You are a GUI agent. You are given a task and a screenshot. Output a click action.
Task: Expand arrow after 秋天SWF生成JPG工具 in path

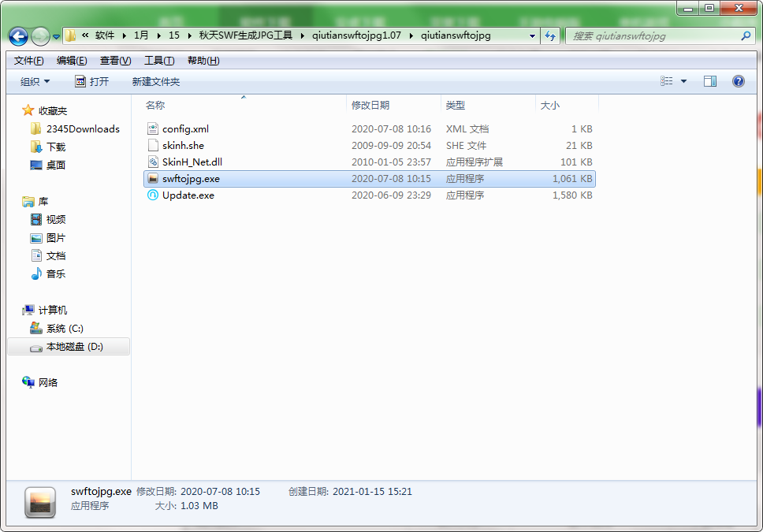[302, 35]
